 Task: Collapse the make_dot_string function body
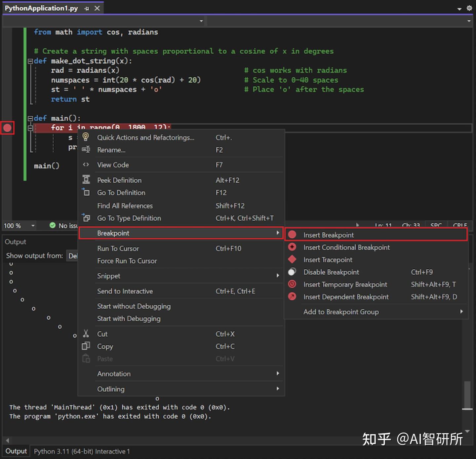[x=30, y=61]
